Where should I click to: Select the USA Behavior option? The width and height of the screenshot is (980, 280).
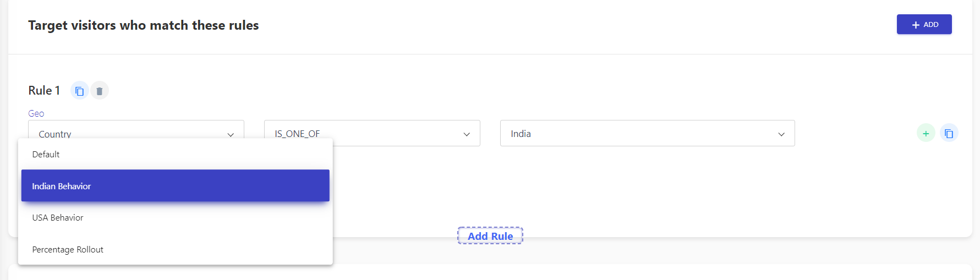click(x=175, y=218)
